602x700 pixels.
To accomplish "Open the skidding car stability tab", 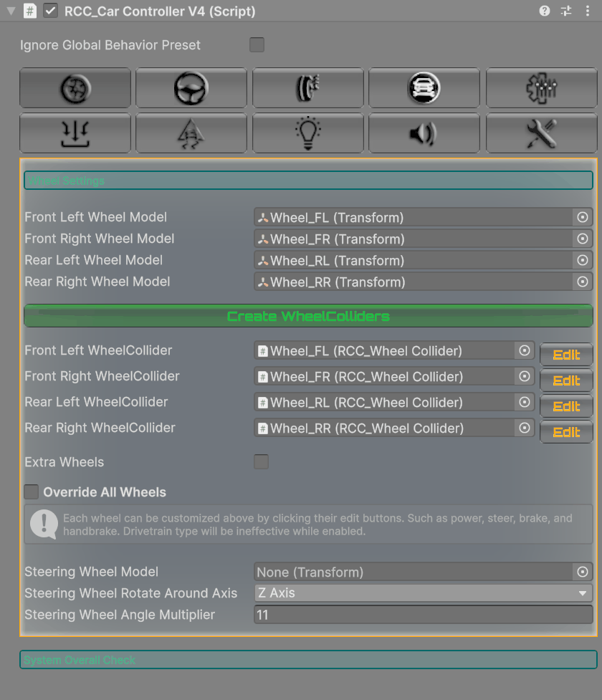I will [191, 133].
